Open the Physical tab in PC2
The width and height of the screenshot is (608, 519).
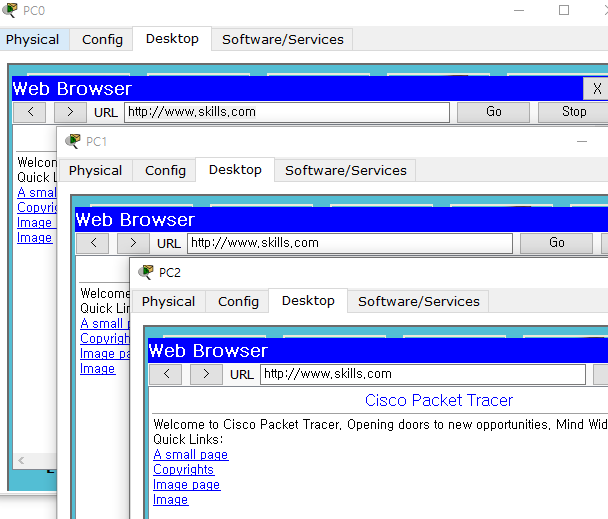coord(168,302)
